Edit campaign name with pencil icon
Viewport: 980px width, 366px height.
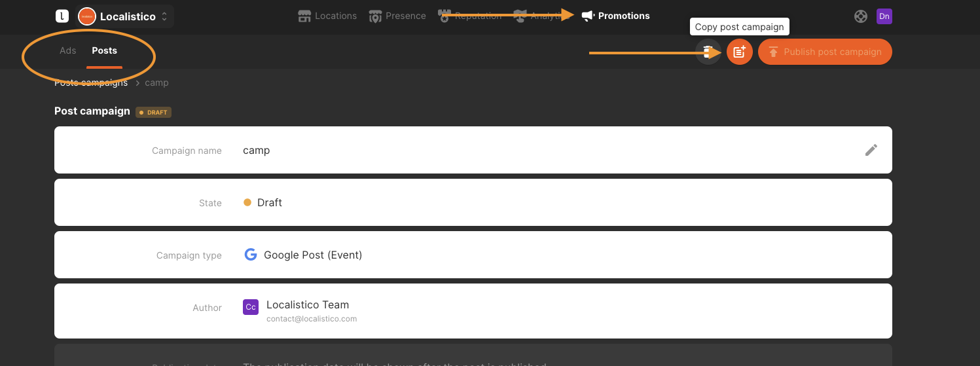(871, 150)
